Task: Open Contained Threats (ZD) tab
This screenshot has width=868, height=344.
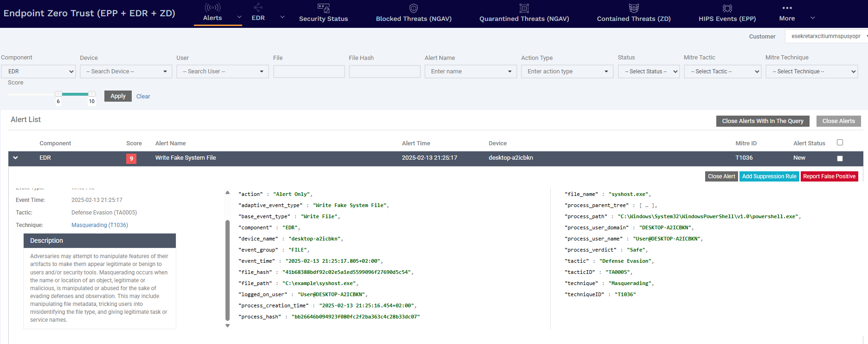Action: (634, 19)
